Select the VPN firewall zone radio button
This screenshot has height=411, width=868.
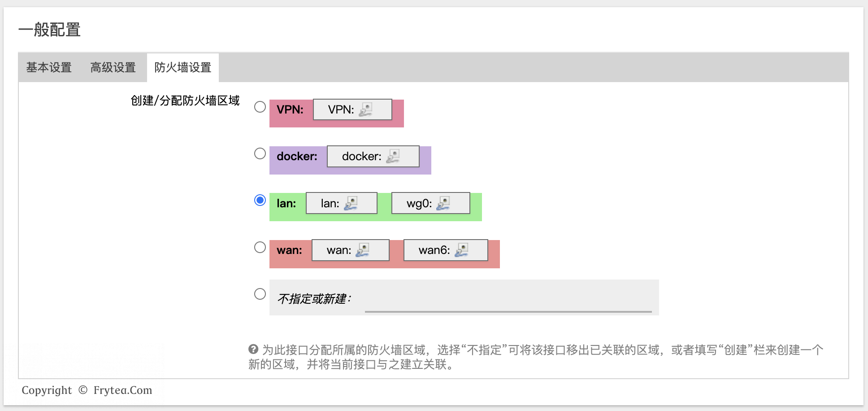point(260,107)
